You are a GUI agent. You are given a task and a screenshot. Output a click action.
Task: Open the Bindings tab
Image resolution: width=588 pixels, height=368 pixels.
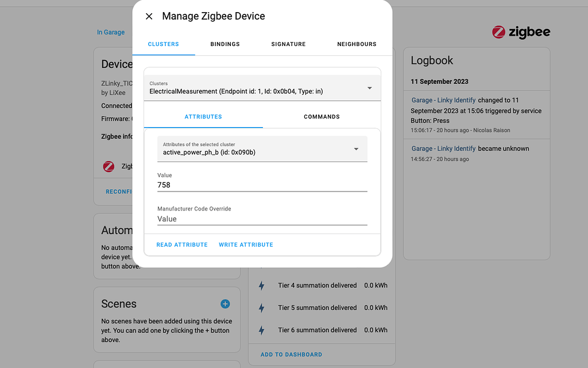tap(225, 44)
